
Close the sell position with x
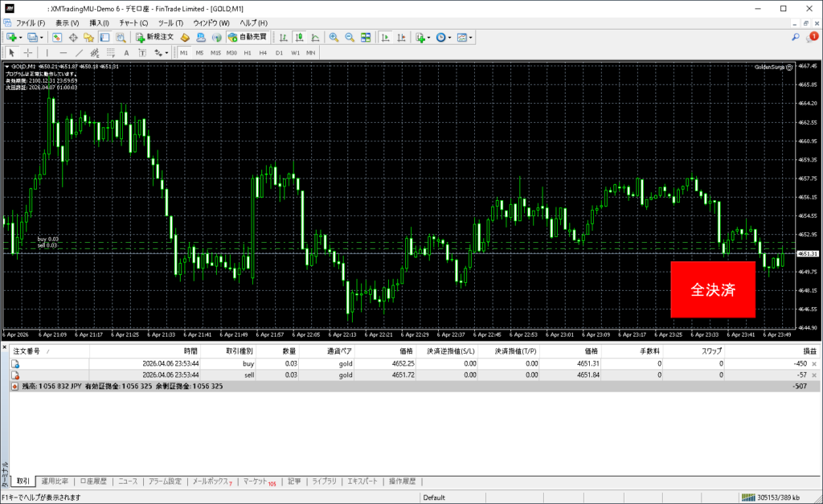815,375
